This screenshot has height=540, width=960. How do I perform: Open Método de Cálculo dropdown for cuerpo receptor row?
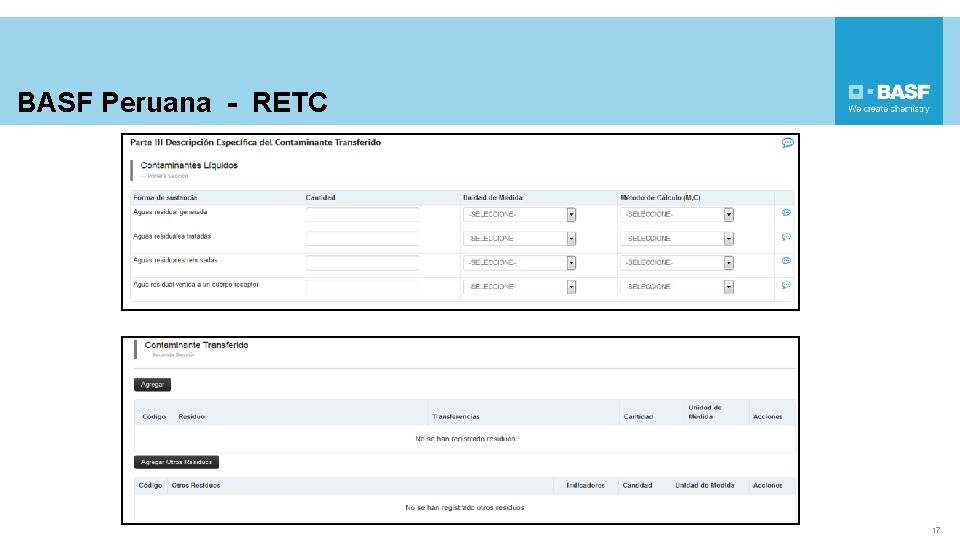[x=677, y=287]
